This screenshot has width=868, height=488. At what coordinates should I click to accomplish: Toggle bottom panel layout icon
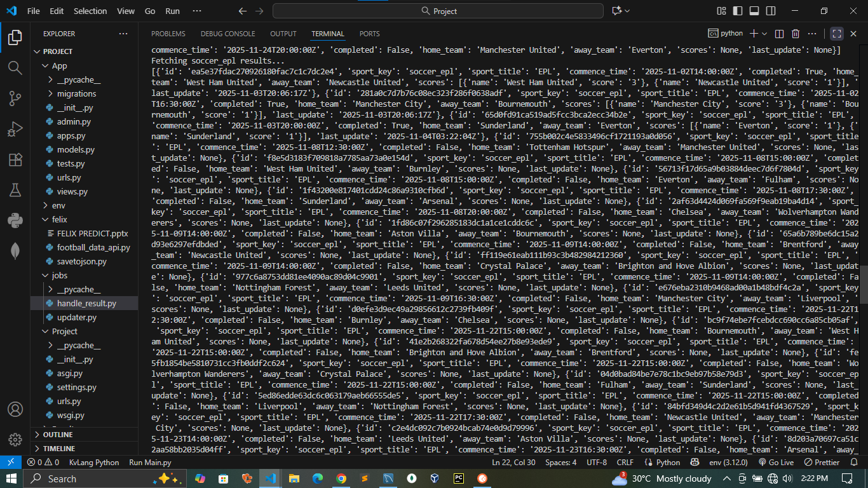(754, 11)
